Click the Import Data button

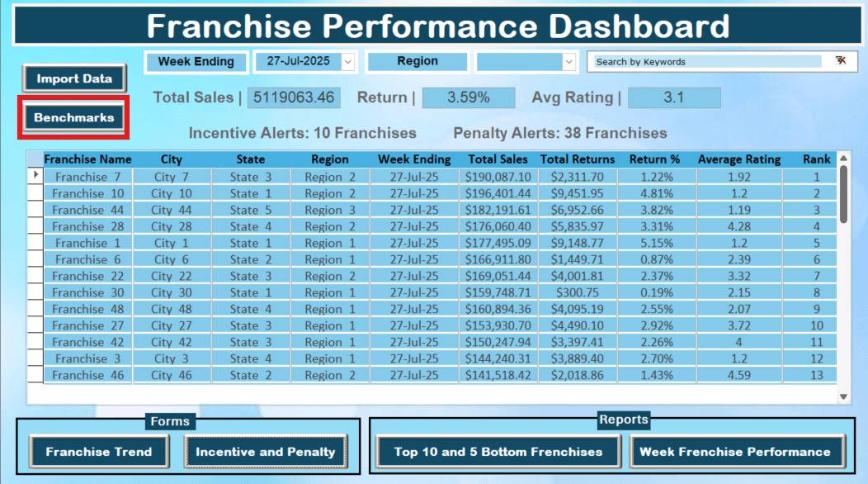pyautogui.click(x=73, y=78)
